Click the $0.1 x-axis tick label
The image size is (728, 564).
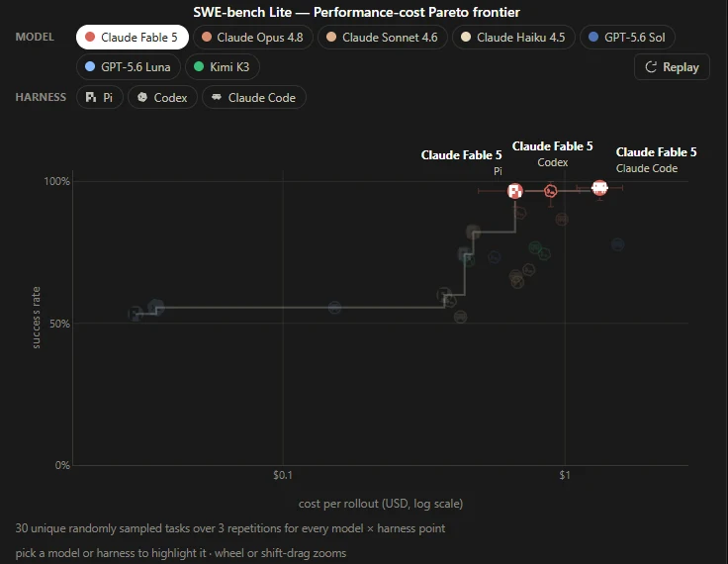[283, 475]
